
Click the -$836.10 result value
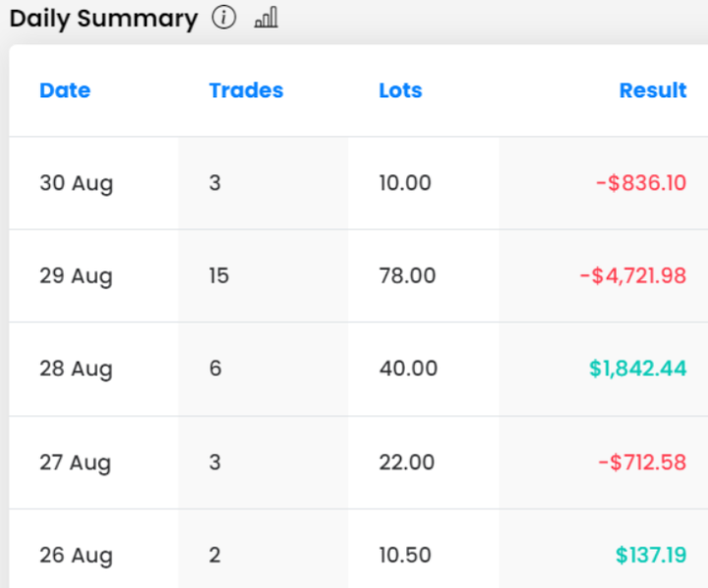[x=640, y=184]
